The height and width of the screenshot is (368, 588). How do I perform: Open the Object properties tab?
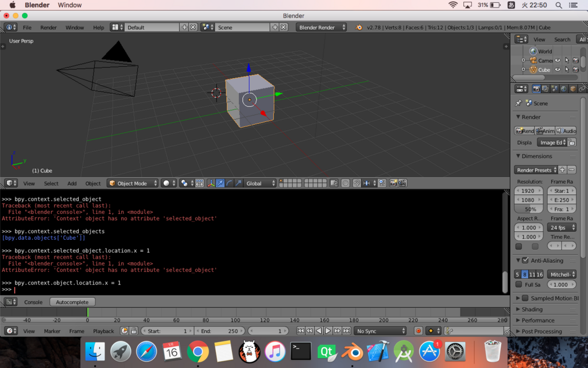(x=572, y=89)
